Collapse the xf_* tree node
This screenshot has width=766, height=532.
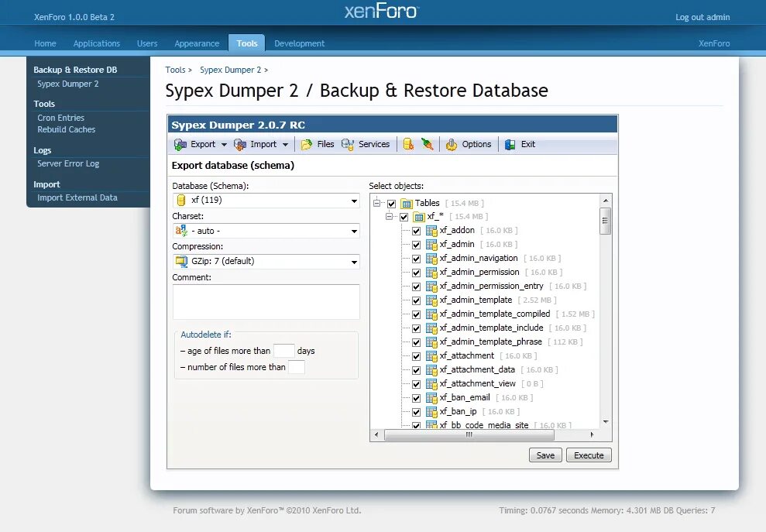(x=390, y=216)
